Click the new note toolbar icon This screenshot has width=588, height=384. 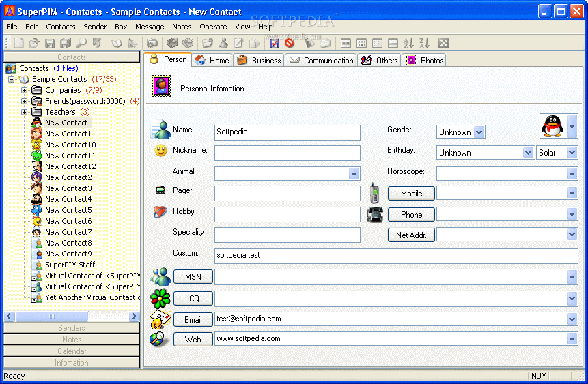238,43
